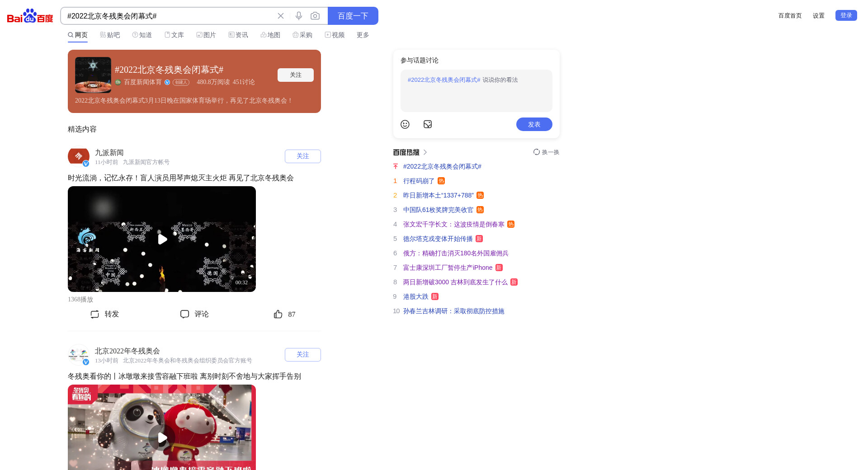Screen dimensions: 868x470
Task: Follow the topic via header 关注 button
Action: [x=295, y=75]
